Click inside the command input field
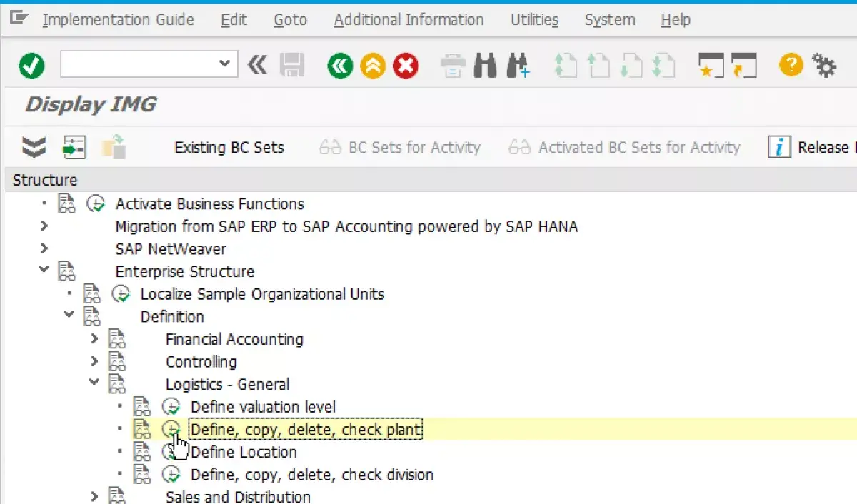The image size is (857, 504). 140,65
